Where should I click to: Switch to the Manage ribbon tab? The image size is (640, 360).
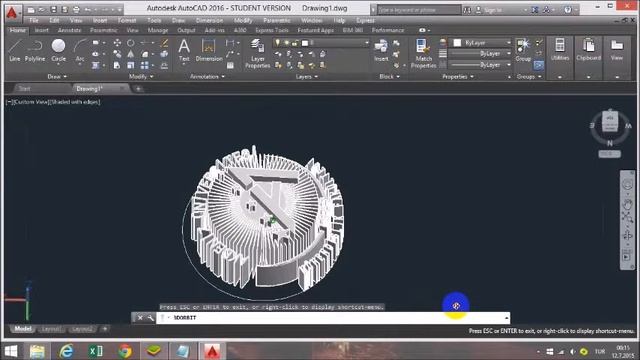(158, 30)
